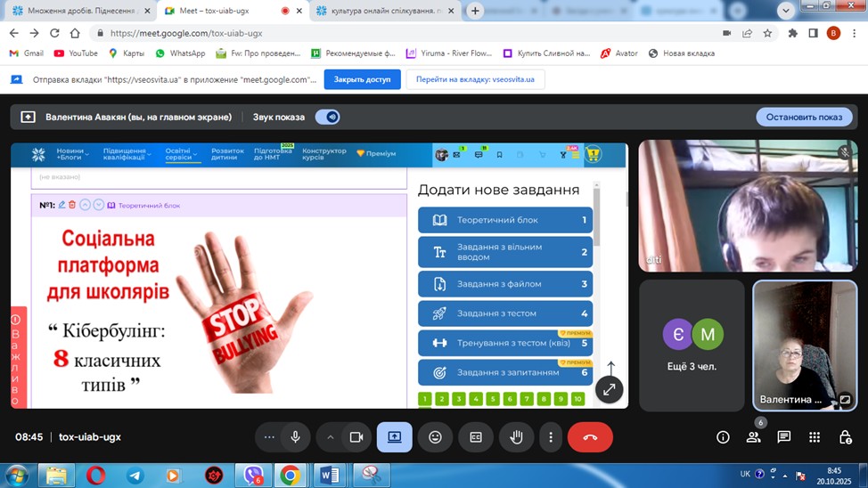Mute the microphone in Meet toolbar

click(296, 437)
